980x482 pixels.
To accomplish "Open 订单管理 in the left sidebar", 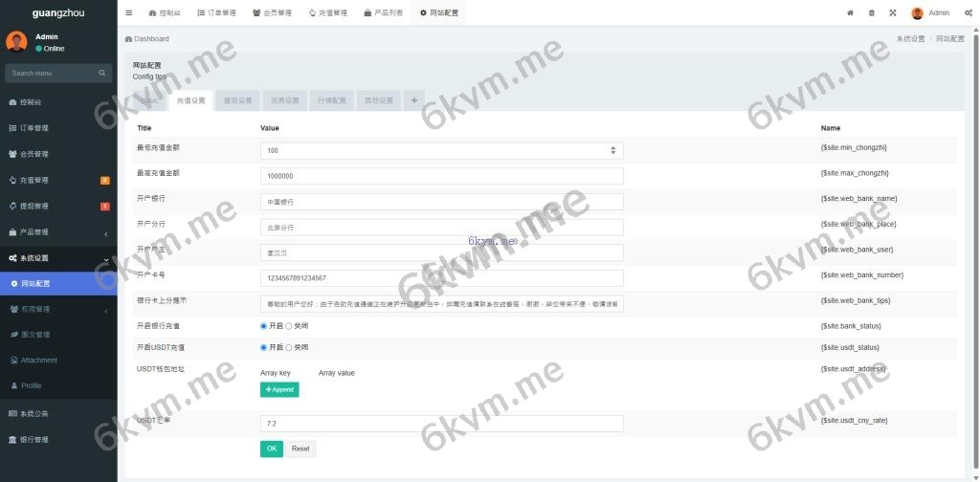I will [x=58, y=128].
